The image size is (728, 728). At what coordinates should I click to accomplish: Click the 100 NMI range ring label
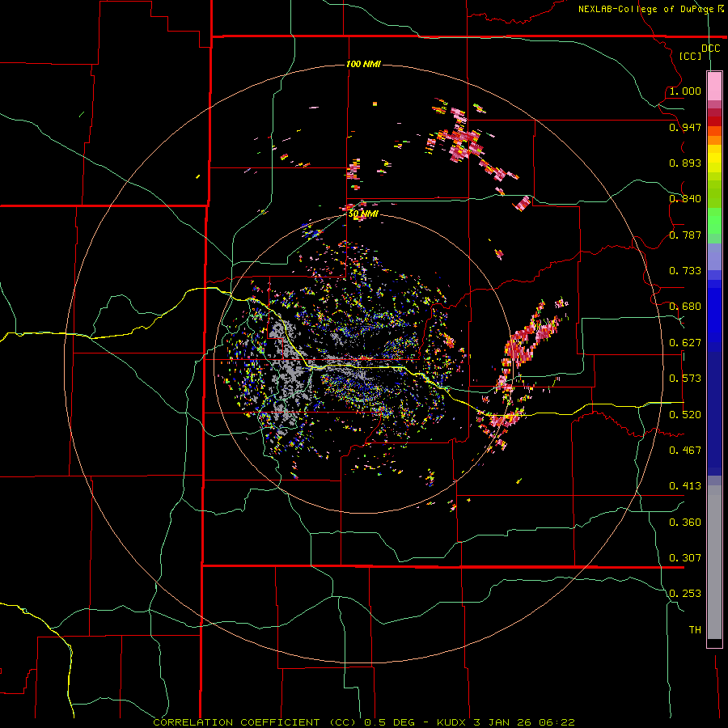tap(363, 64)
